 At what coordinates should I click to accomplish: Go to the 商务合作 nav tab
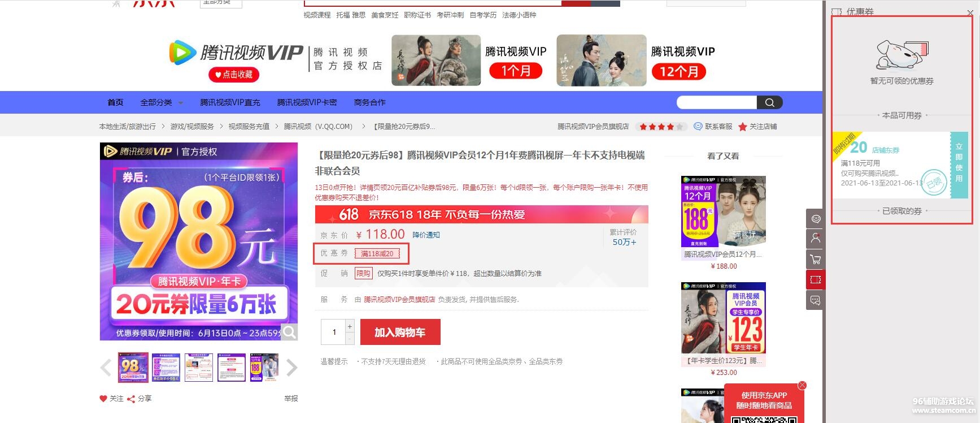[x=369, y=102]
